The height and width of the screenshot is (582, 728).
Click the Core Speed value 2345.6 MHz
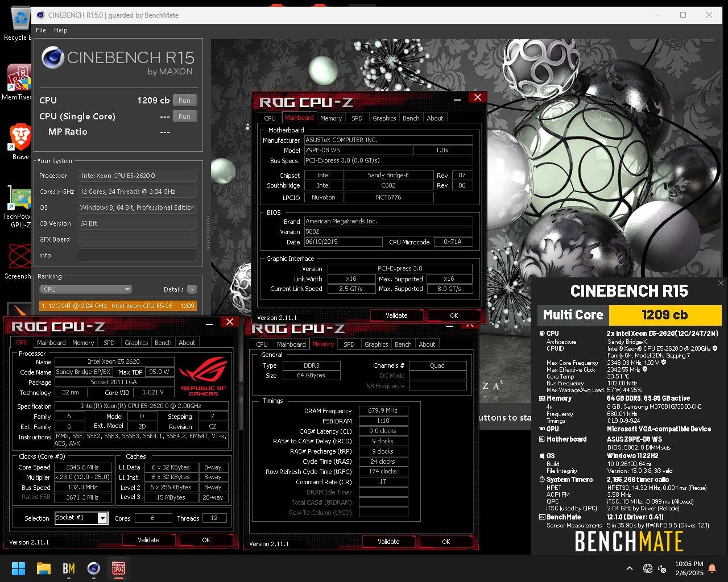point(83,467)
